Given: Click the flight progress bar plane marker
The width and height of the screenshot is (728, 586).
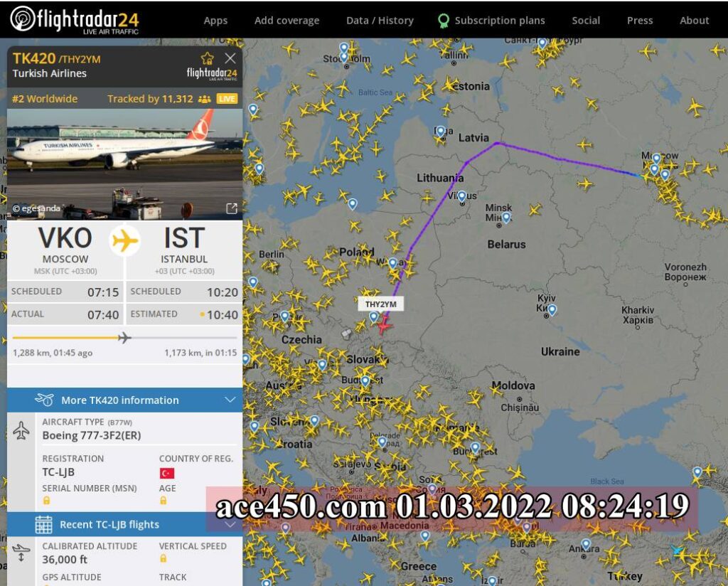Looking at the screenshot, I should pyautogui.click(x=124, y=338).
